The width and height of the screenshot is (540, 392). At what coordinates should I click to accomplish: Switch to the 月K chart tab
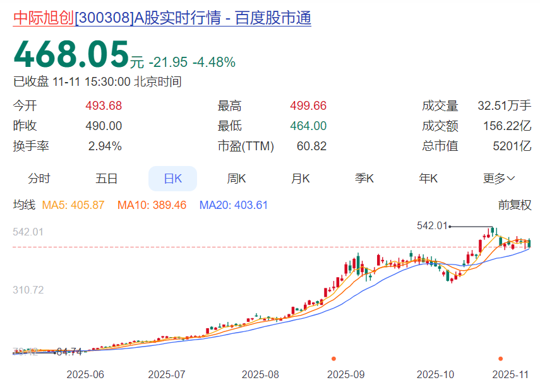[300, 179]
